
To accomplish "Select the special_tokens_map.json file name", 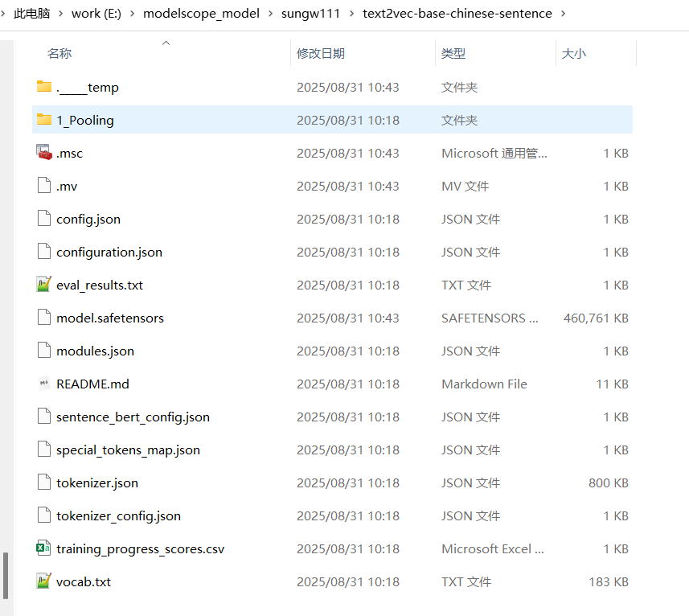I will click(x=129, y=450).
